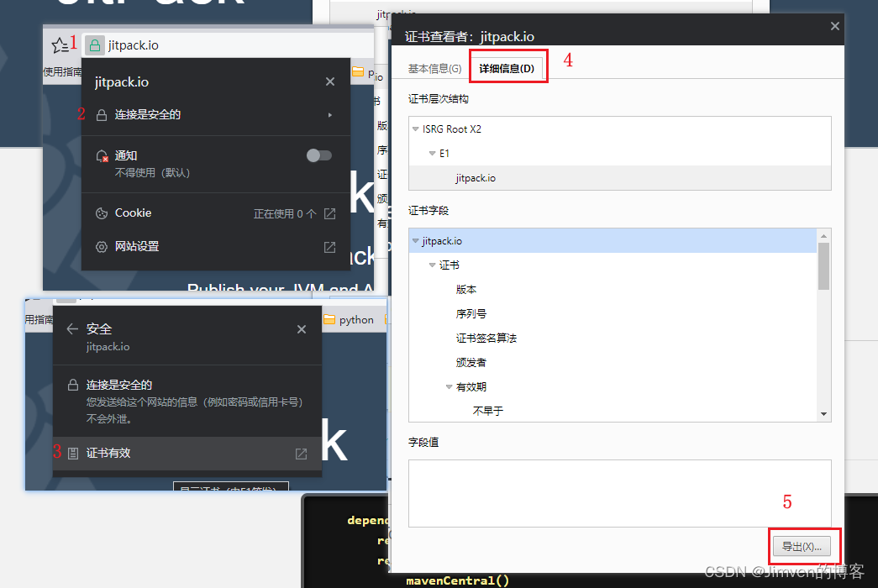The image size is (878, 588).
Task: Click the notification bell icon beside 通知
Action: pyautogui.click(x=102, y=155)
